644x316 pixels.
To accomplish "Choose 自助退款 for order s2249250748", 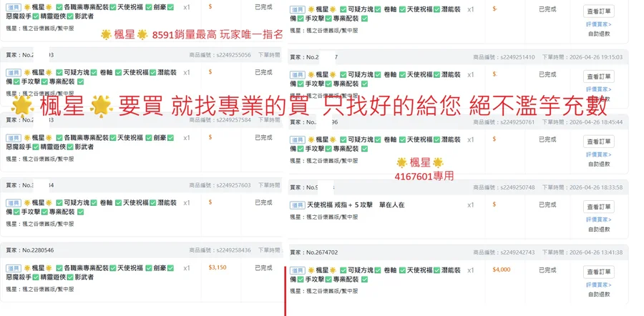I will pyautogui.click(x=599, y=229).
